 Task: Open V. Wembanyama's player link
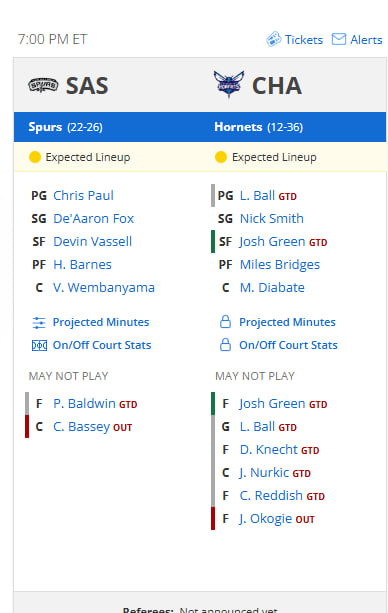(x=104, y=288)
